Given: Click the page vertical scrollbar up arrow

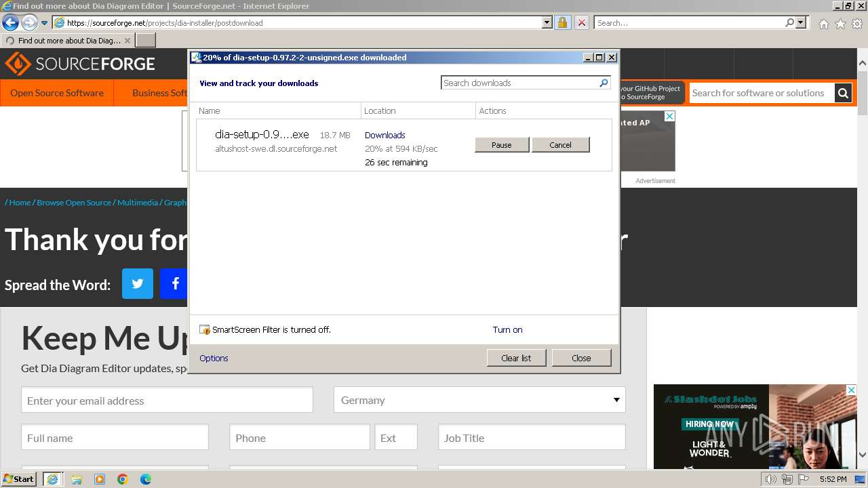Looking at the screenshot, I should click(863, 64).
